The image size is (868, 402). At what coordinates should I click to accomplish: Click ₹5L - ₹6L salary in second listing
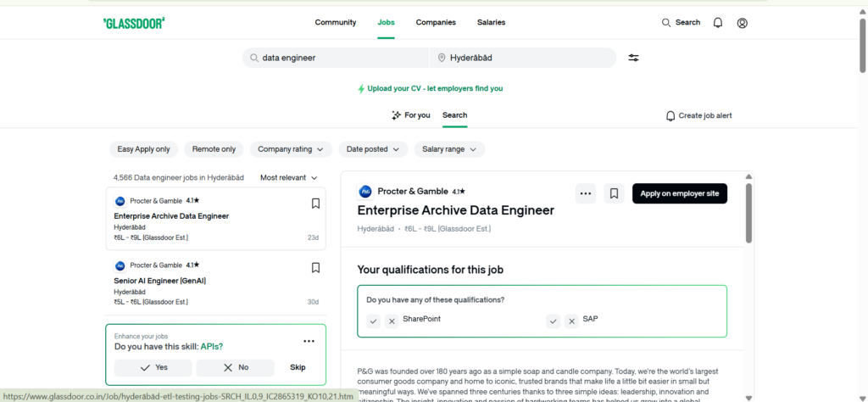151,302
